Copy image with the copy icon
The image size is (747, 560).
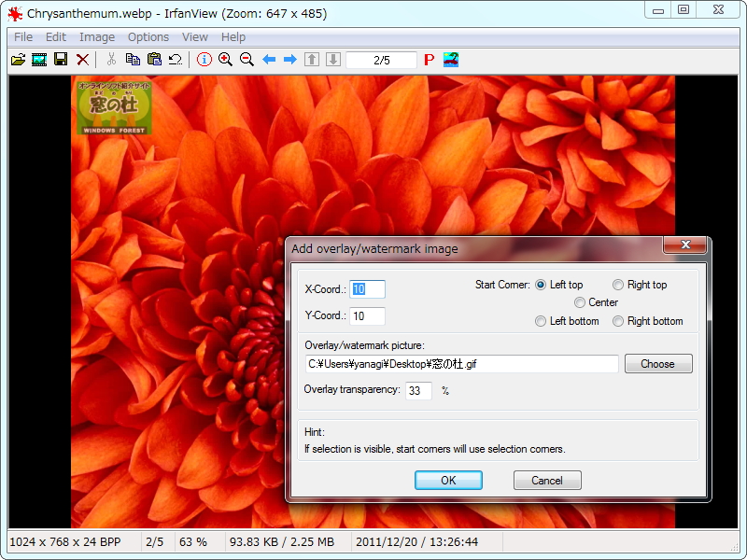coord(133,60)
